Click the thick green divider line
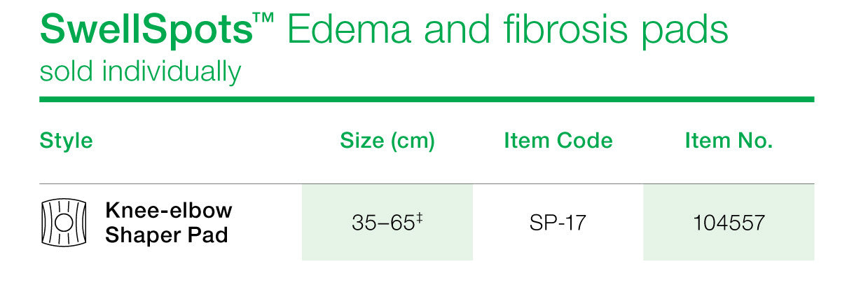868x292 pixels. point(427,99)
